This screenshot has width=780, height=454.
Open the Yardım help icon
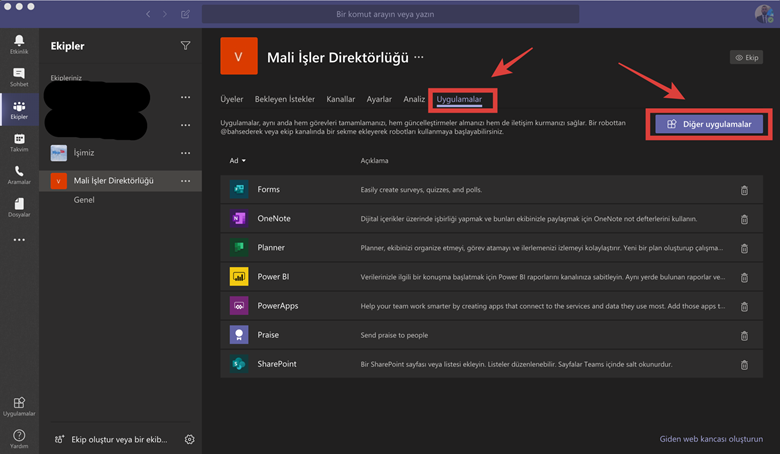point(19,439)
